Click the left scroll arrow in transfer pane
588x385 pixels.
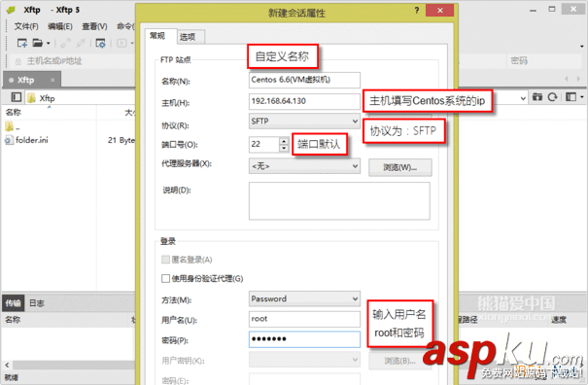(x=7, y=365)
